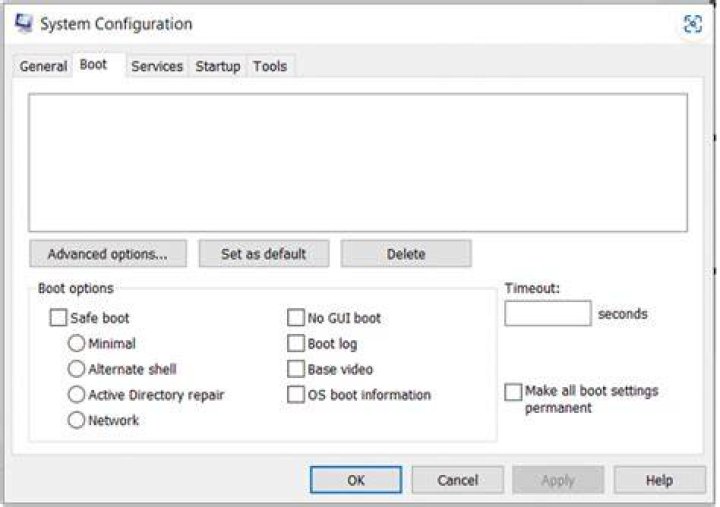Confirm with the OK button
720x507 pixels.
[x=356, y=480]
